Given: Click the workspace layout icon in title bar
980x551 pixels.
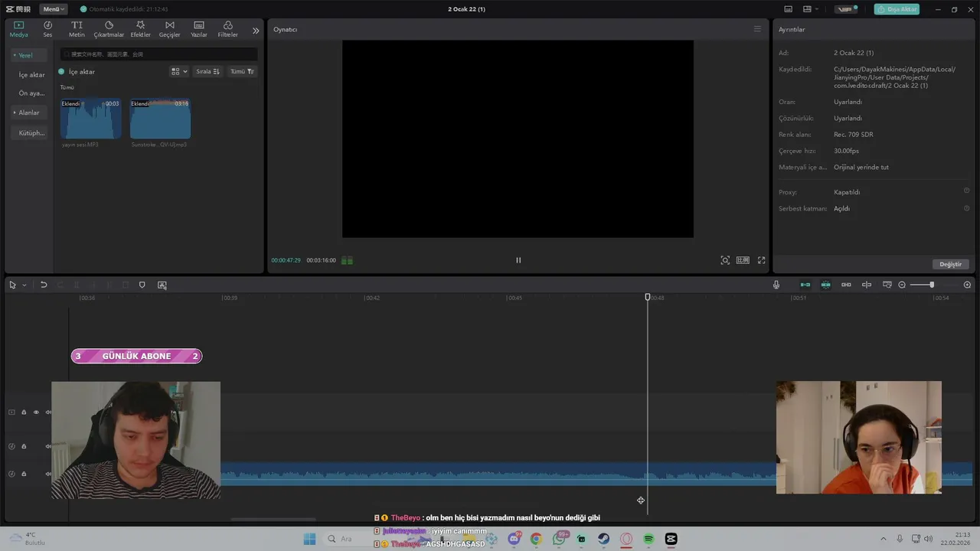Looking at the screenshot, I should (x=807, y=9).
